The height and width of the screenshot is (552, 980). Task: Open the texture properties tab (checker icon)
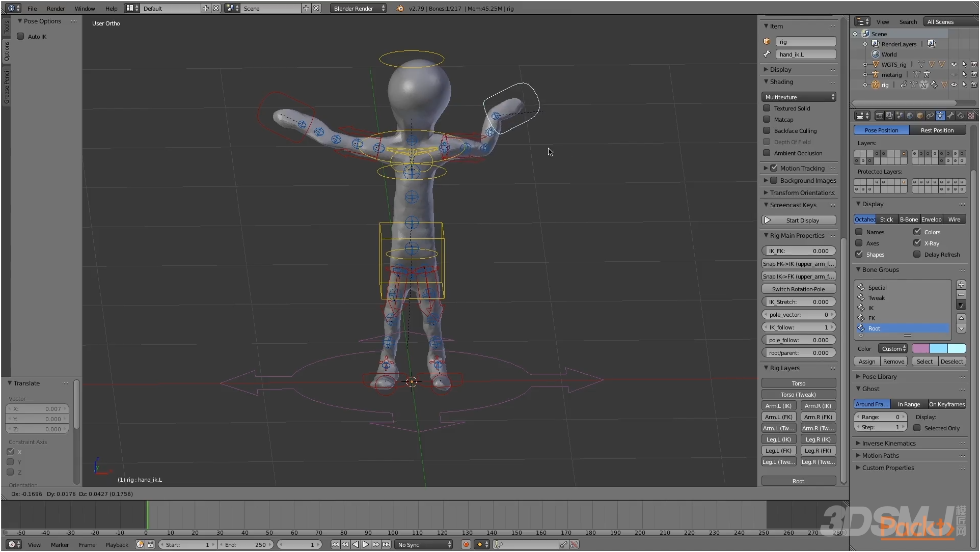pos(971,116)
